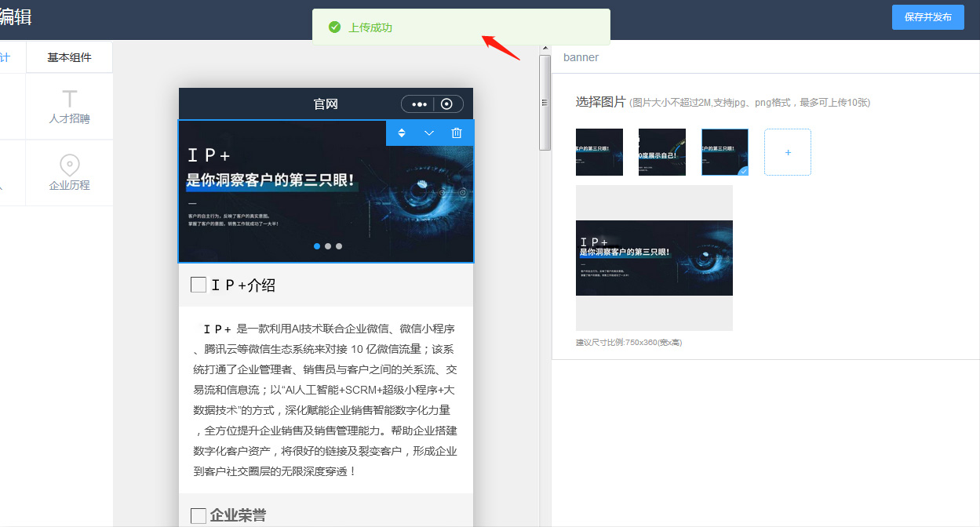Switch to the 基本组件 tab
Image resolution: width=980 pixels, height=527 pixels.
coord(69,57)
